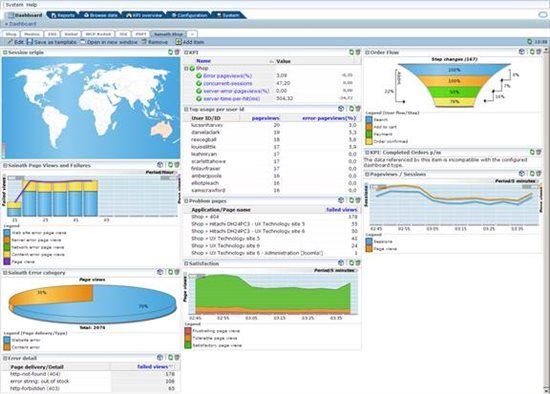Click the blue Search legend swatch in Order Flow
The image size is (550, 394).
[x=369, y=120]
